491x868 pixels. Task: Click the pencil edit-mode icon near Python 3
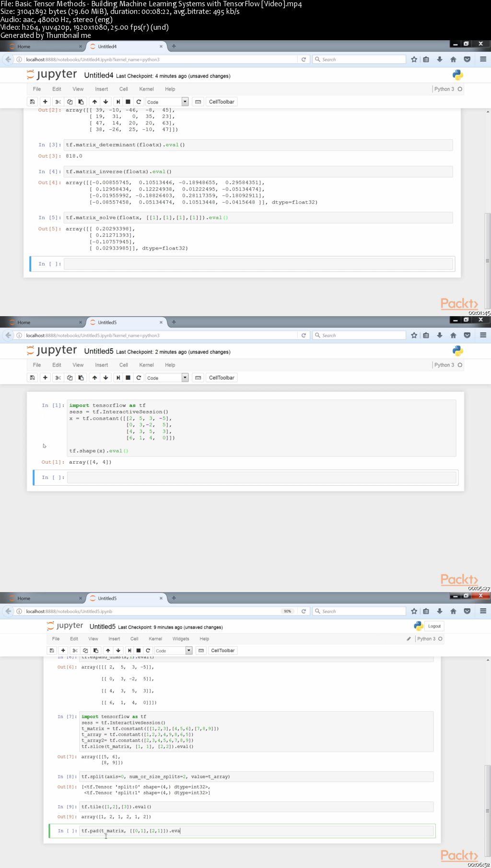click(x=409, y=639)
